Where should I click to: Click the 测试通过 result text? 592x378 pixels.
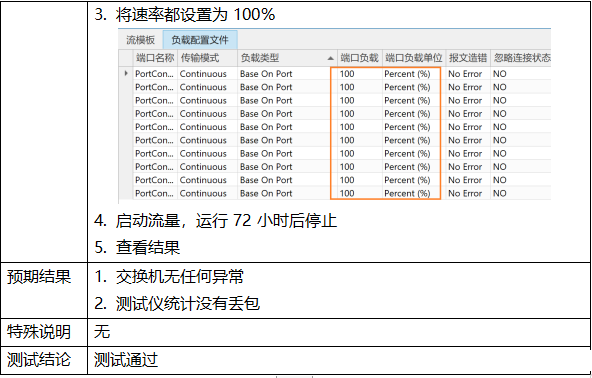point(126,360)
